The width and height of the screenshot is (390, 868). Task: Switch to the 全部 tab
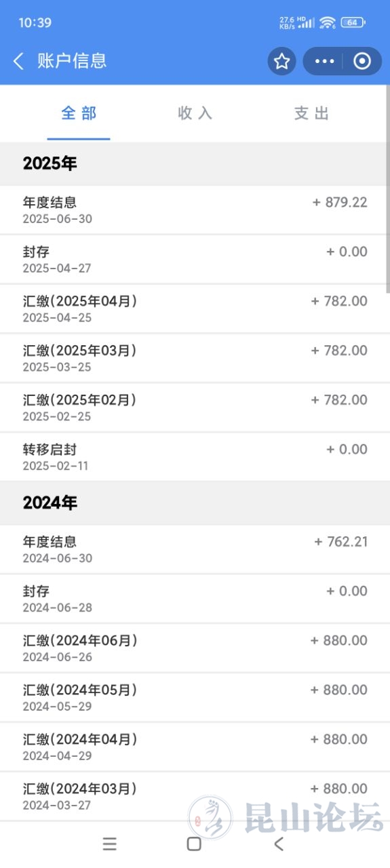point(79,113)
